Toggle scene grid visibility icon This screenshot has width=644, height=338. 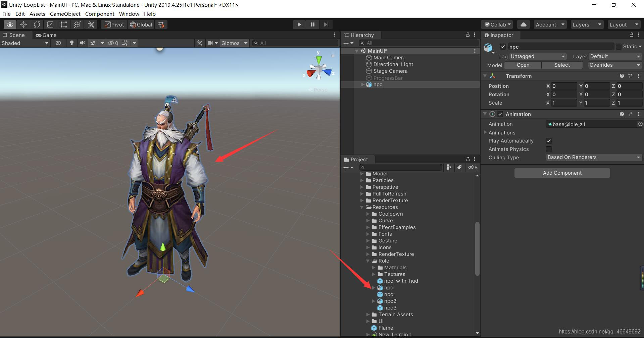pos(125,43)
